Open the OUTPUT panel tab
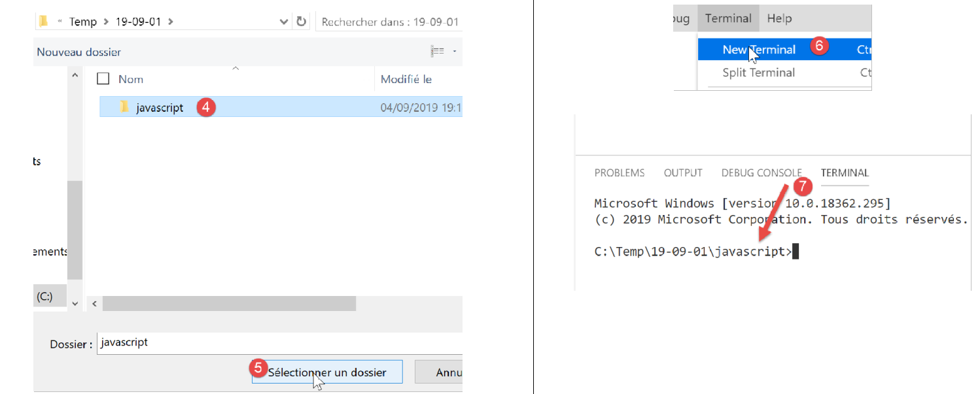980x394 pixels. click(x=683, y=173)
